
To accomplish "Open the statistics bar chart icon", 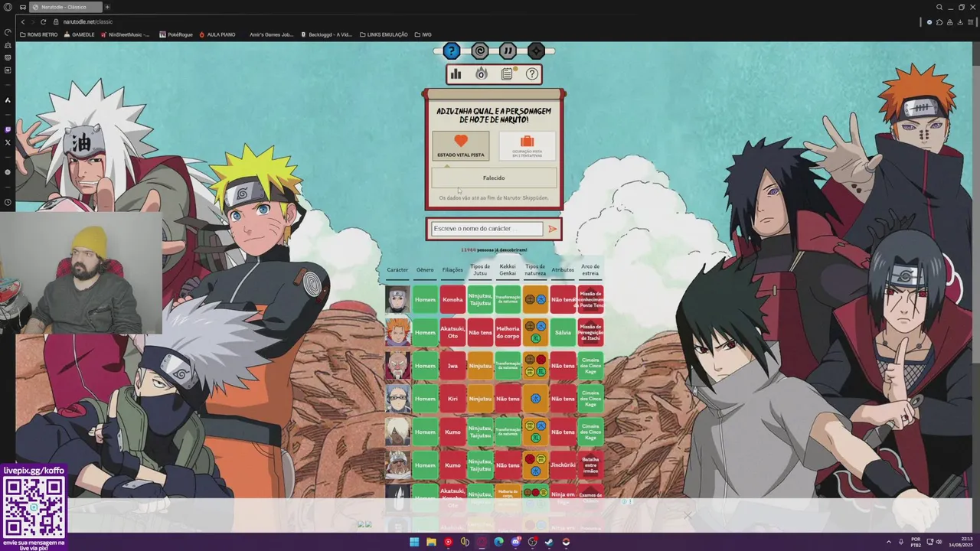I will [x=456, y=74].
